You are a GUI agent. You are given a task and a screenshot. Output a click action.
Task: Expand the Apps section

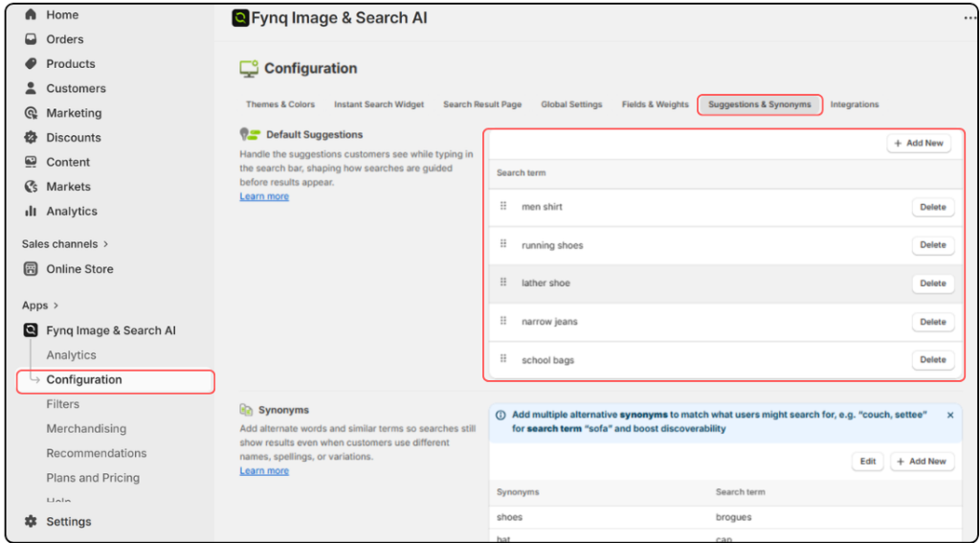pos(40,305)
